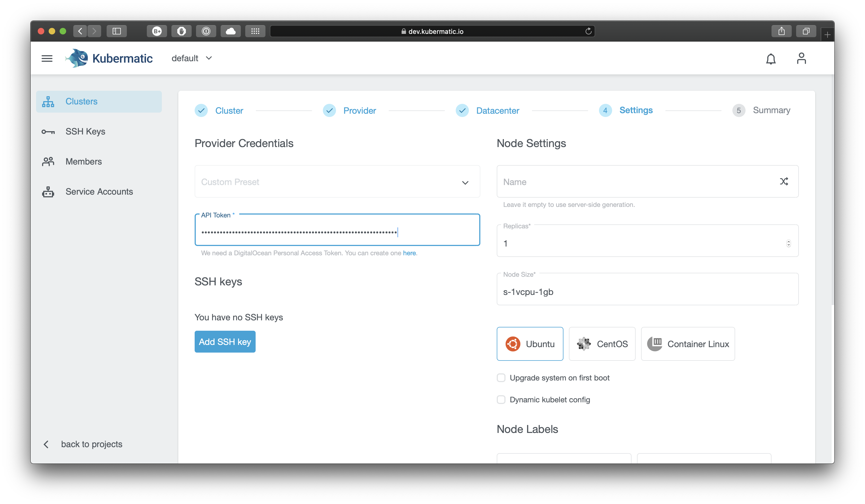
Task: Click the Name field random generator icon
Action: [784, 182]
